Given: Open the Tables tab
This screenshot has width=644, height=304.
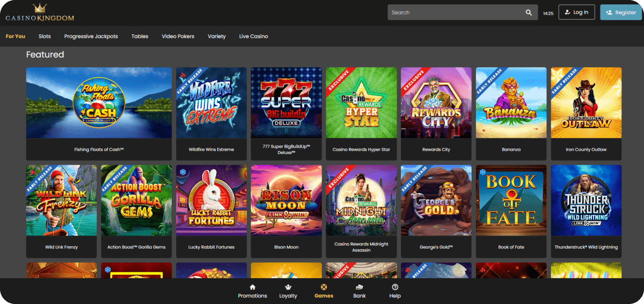Looking at the screenshot, I should [x=140, y=37].
